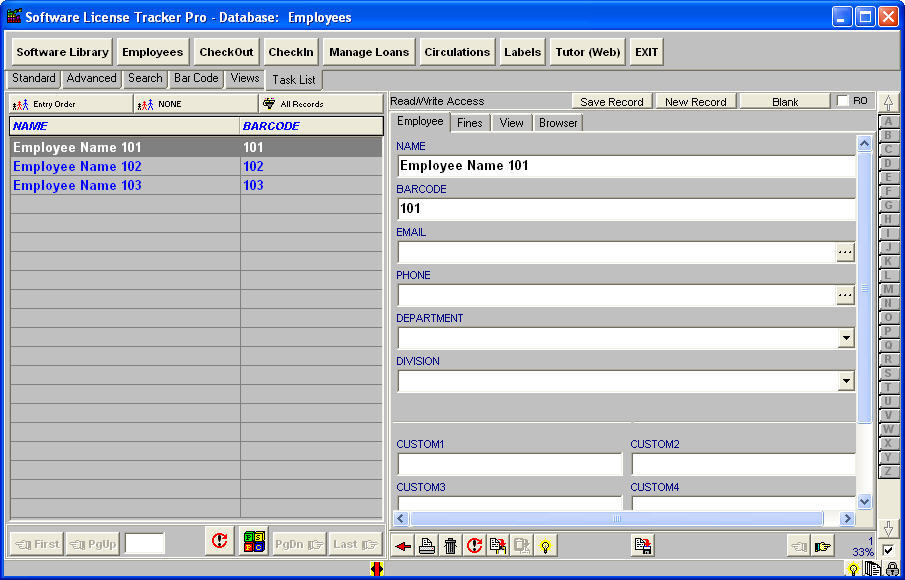905x580 pixels.
Task: Click the Manage Loans button
Action: [369, 52]
